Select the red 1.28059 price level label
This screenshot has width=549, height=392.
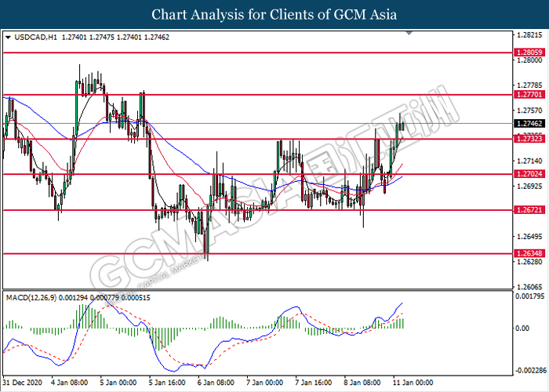pos(529,53)
